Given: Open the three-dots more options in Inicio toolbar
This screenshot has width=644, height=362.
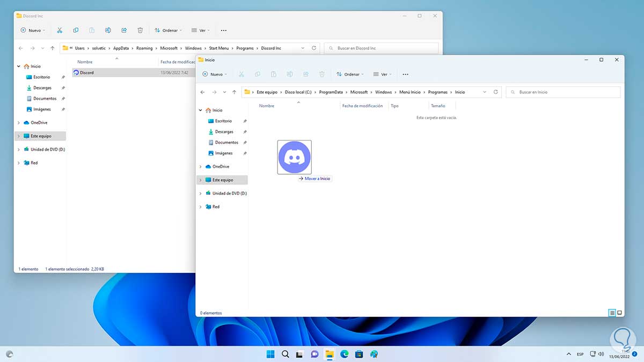Looking at the screenshot, I should pyautogui.click(x=405, y=75).
